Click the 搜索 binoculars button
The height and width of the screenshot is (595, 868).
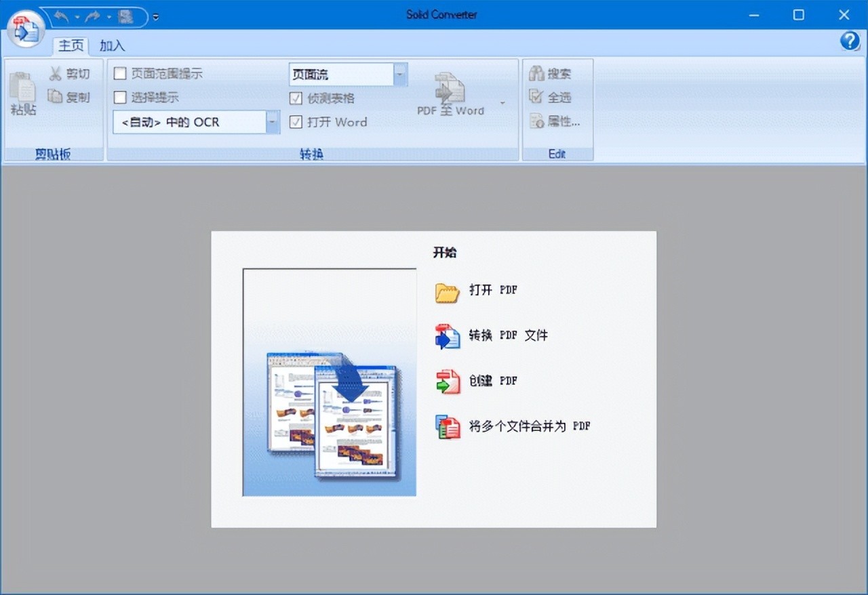point(550,74)
